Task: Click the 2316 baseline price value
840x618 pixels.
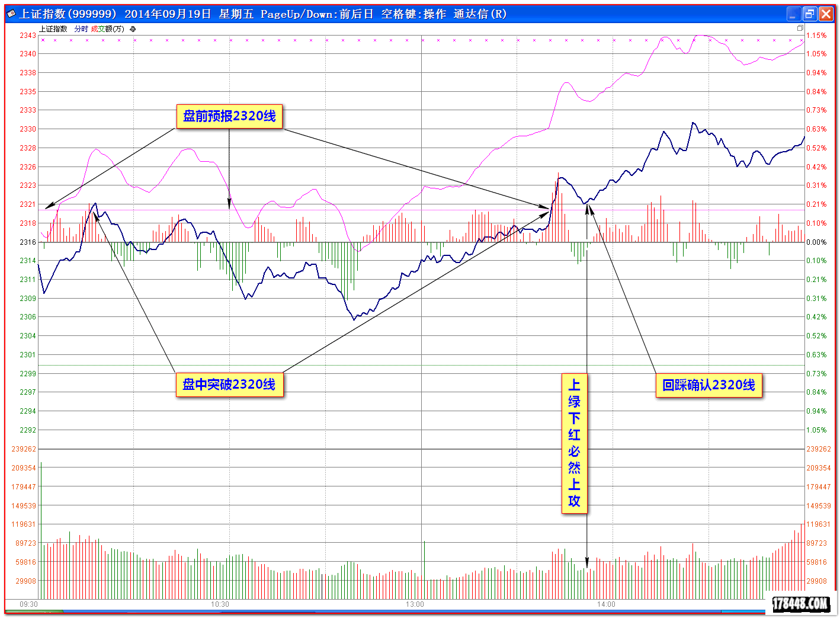Action: coord(28,242)
